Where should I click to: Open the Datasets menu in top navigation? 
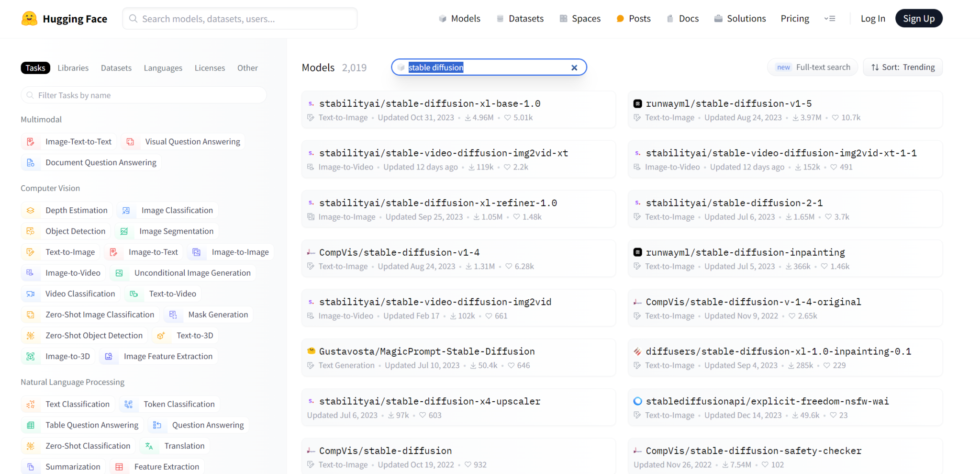520,19
